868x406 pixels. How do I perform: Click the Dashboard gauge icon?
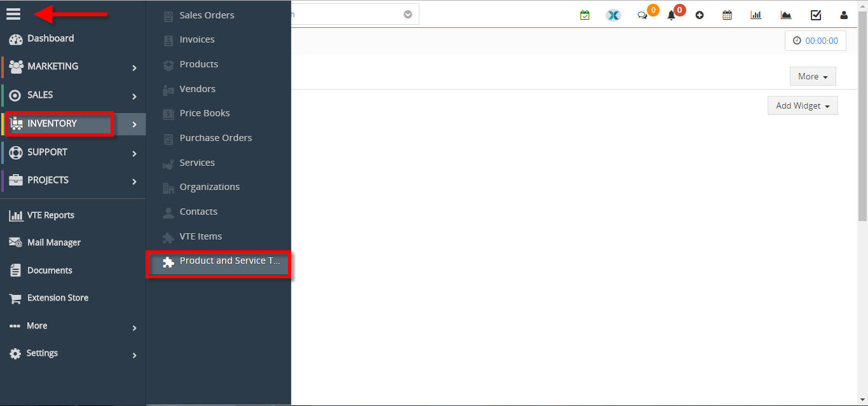[x=16, y=39]
